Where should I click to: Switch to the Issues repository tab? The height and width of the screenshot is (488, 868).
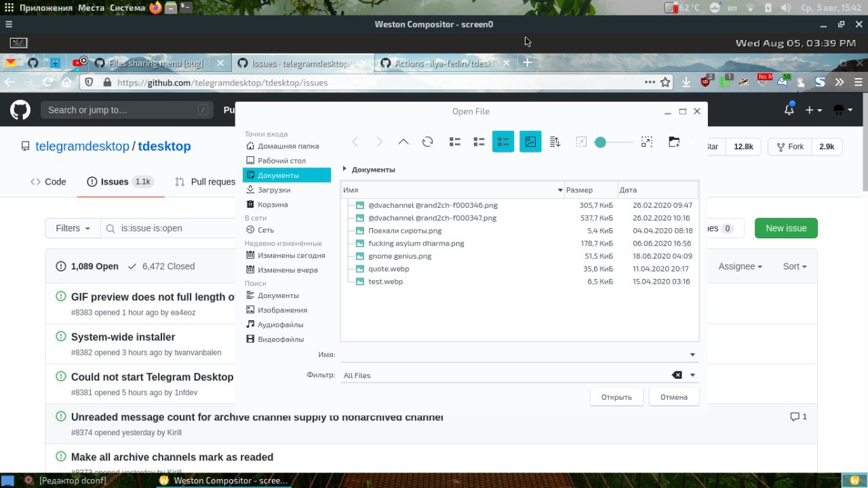[x=120, y=182]
